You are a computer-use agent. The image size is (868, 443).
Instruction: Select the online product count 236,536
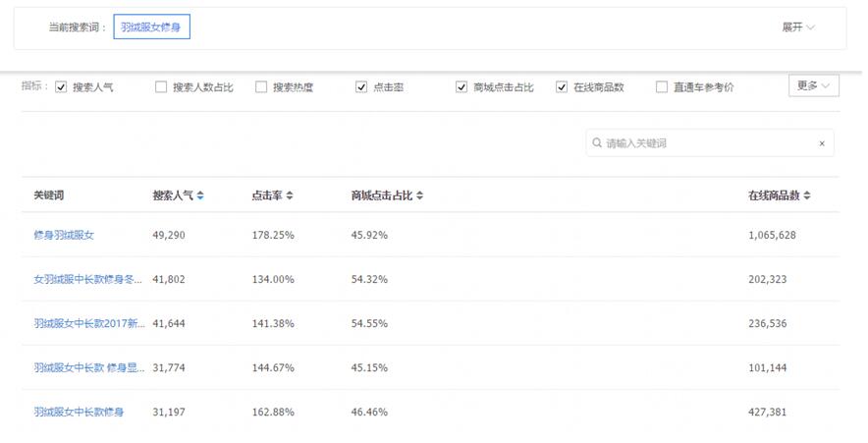[x=767, y=323]
